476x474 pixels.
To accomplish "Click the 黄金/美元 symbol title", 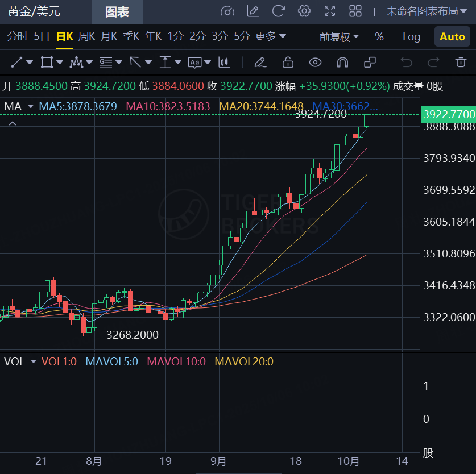I will (x=34, y=11).
